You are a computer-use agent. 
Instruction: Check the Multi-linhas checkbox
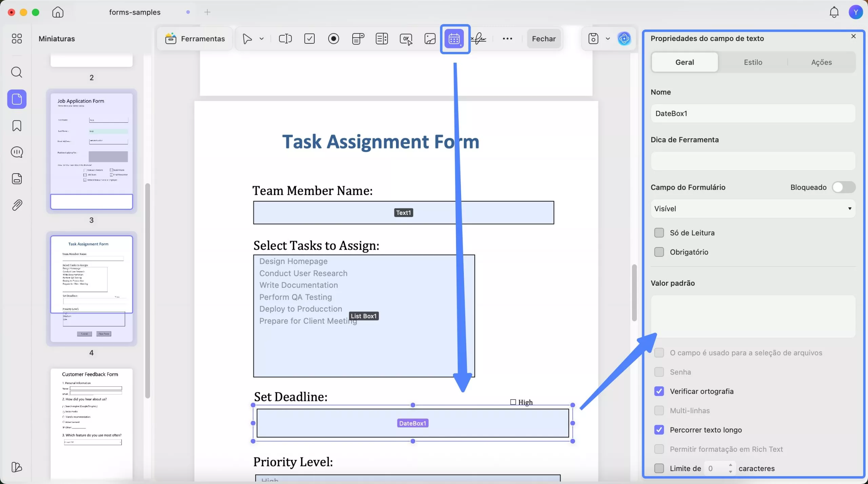(659, 410)
